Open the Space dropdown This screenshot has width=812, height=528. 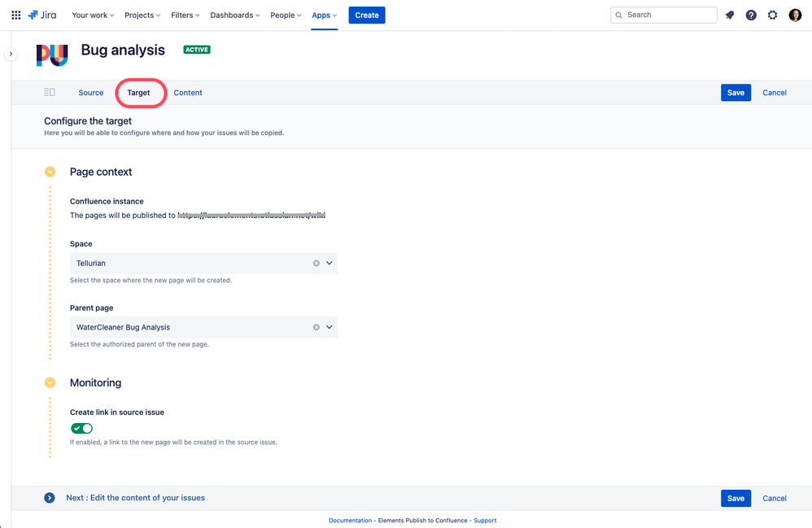point(329,263)
